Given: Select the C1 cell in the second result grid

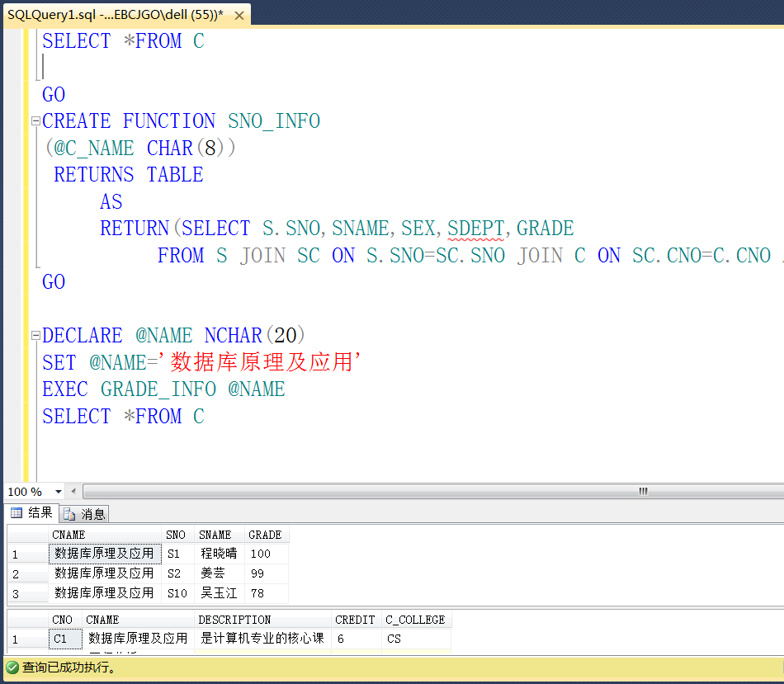Looking at the screenshot, I should 62,639.
